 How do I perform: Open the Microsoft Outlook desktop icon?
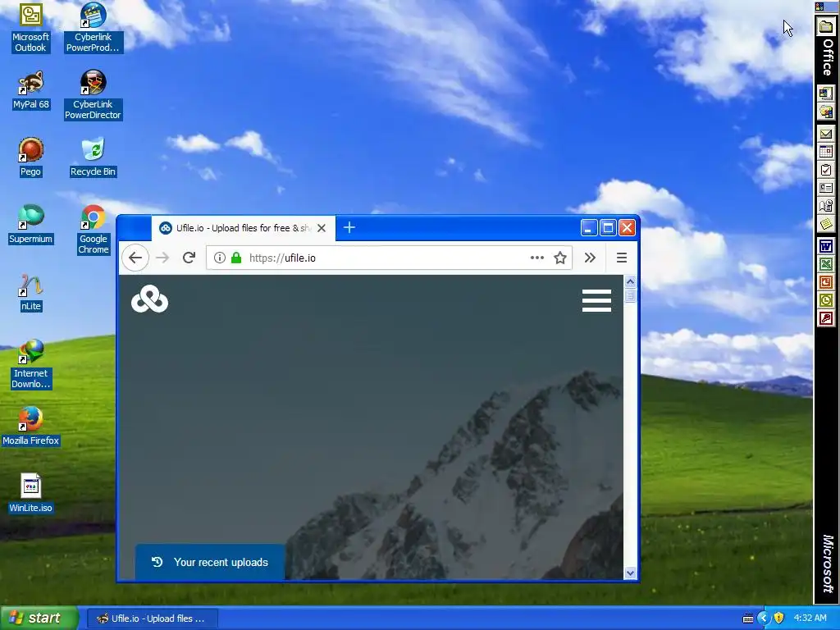(x=30, y=28)
